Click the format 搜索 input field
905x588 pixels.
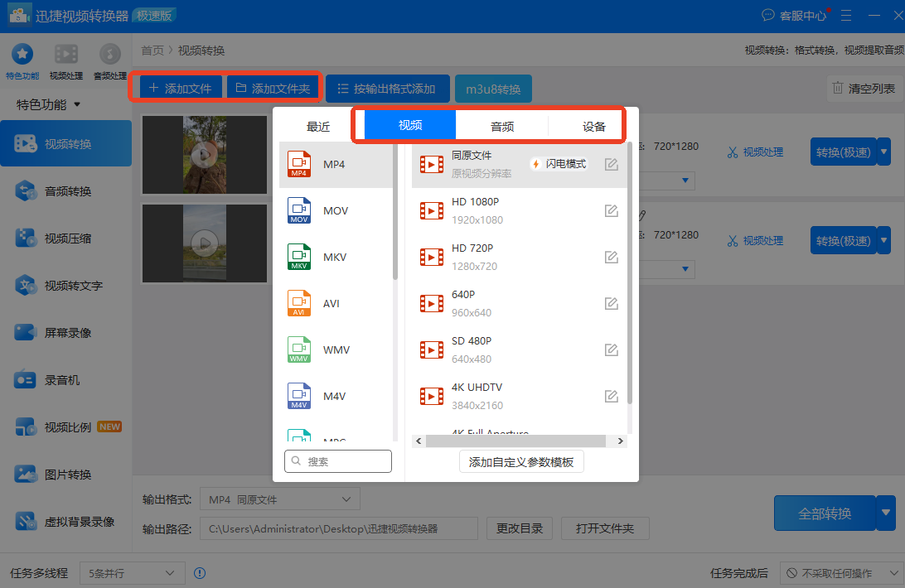click(x=338, y=461)
